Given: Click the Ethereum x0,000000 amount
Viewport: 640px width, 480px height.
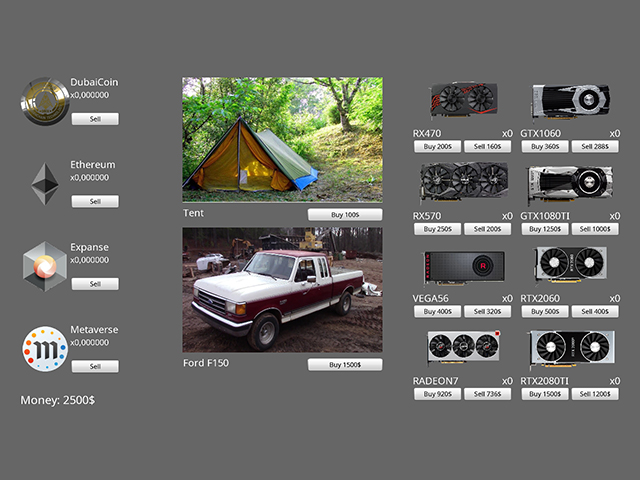Looking at the screenshot, I should (x=89, y=178).
